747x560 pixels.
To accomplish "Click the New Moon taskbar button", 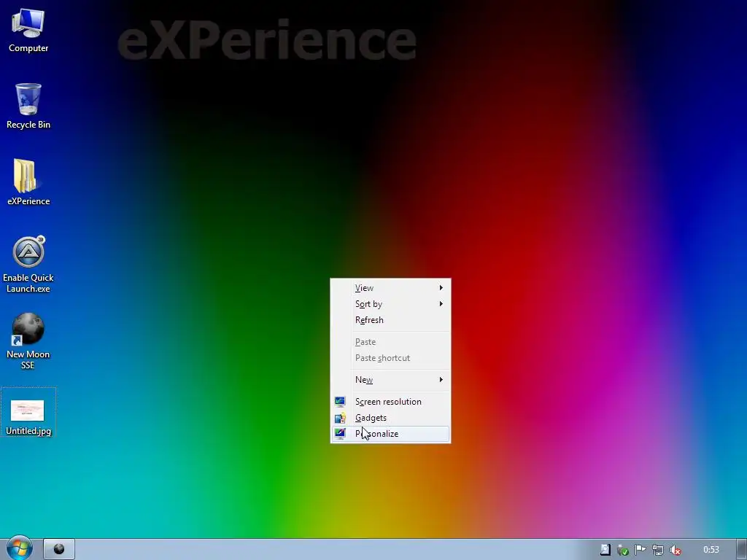I will coord(59,550).
